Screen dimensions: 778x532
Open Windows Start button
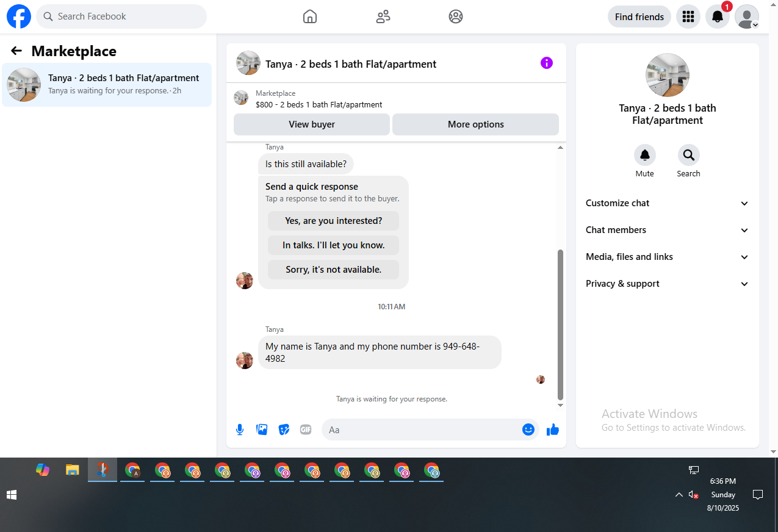(12, 495)
